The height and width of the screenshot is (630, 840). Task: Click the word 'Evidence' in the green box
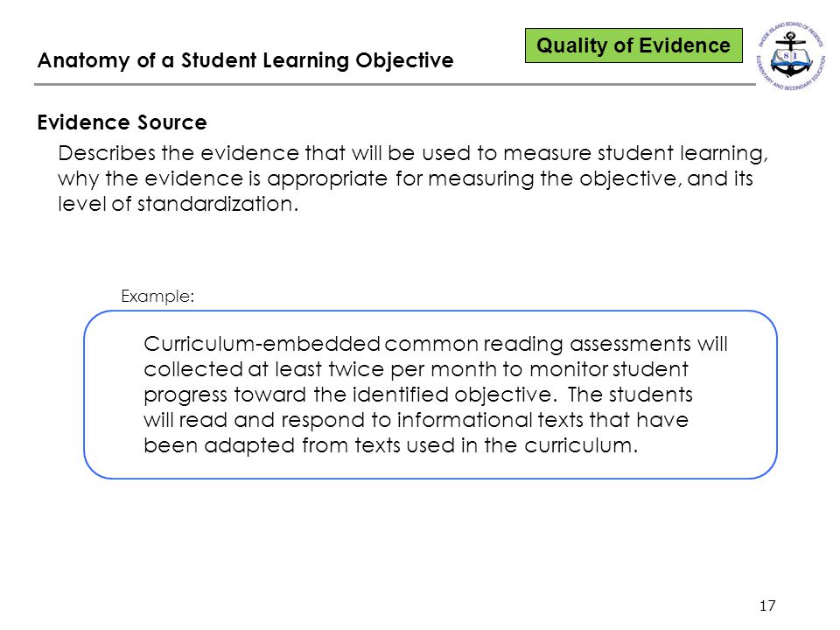point(684,45)
